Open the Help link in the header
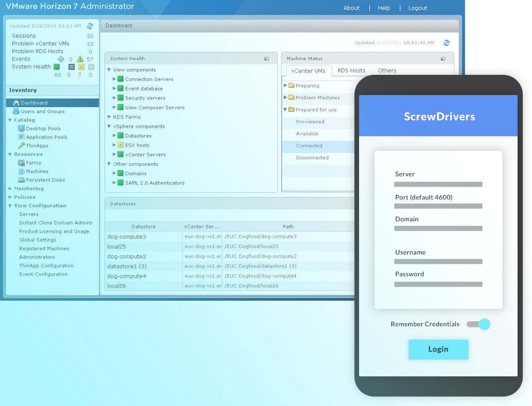Viewport: 532px width, 406px height. click(x=384, y=8)
